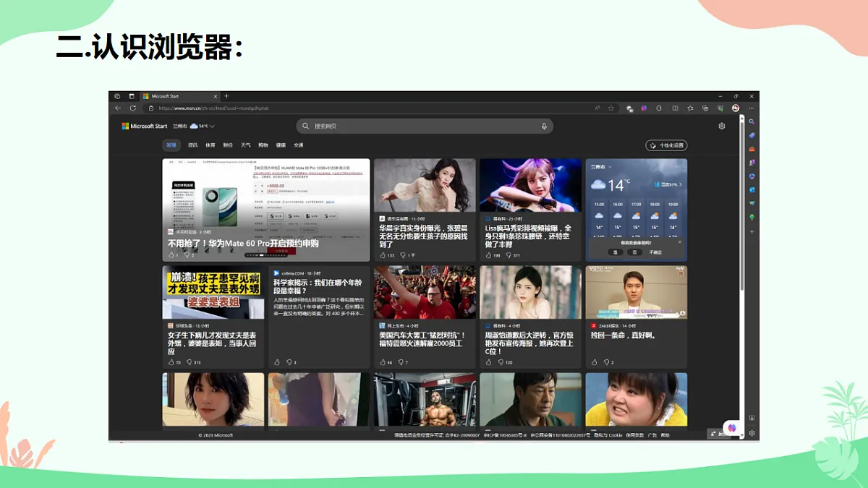Open a new tab with the plus button
The width and height of the screenshot is (868, 488).
click(226, 95)
